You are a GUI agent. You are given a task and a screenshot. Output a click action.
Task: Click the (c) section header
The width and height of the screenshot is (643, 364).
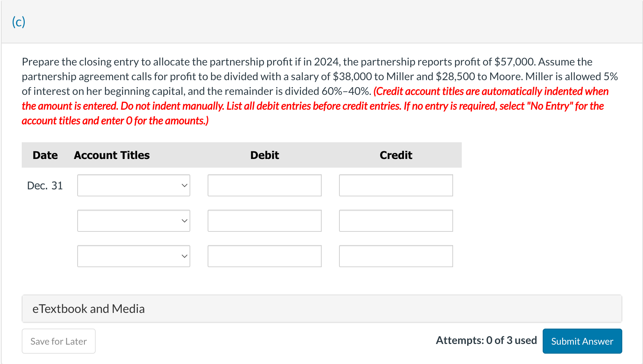(x=19, y=21)
